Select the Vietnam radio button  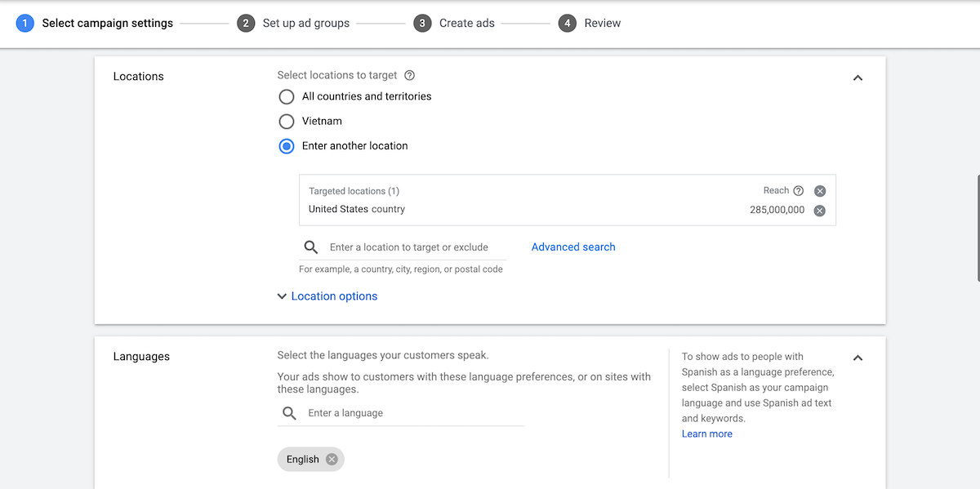coord(287,122)
